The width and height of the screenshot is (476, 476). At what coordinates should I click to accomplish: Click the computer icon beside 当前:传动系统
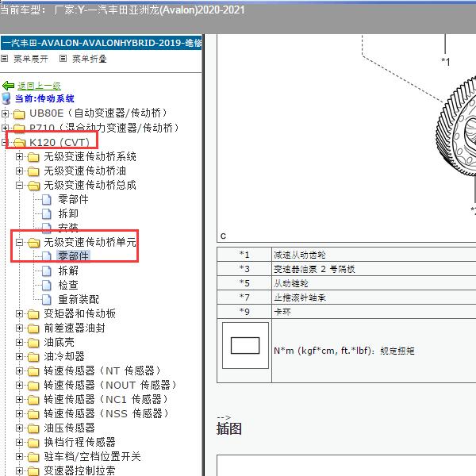coord(6,98)
